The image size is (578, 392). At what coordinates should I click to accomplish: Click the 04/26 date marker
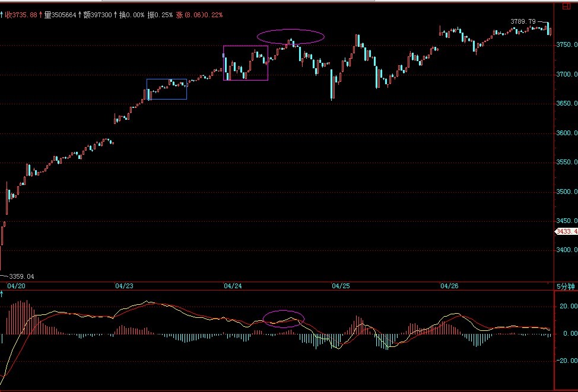pyautogui.click(x=449, y=286)
